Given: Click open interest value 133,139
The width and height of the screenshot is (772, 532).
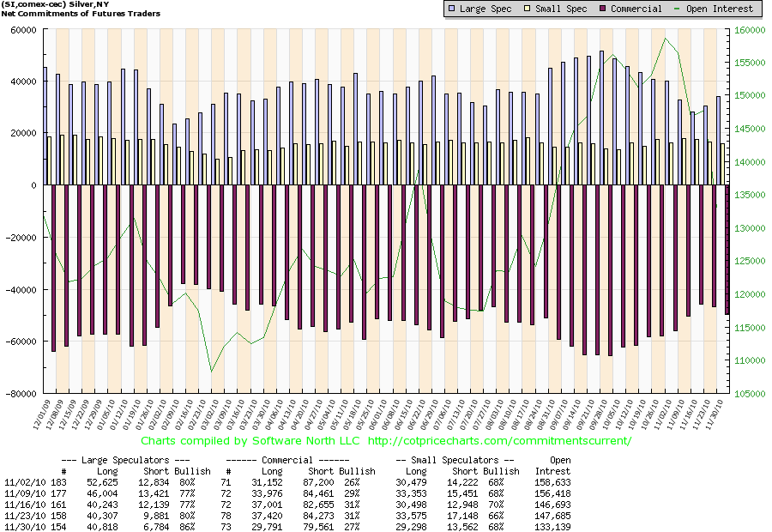Looking at the screenshot, I should 553,527.
